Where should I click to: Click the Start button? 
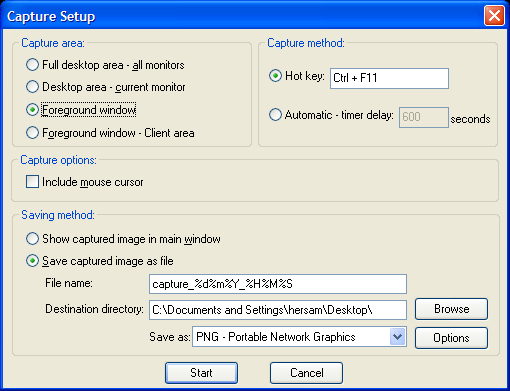[x=201, y=373]
